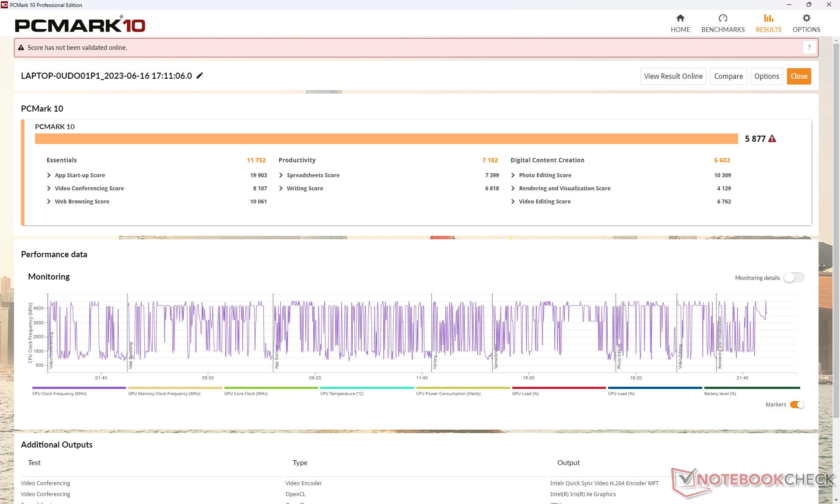Open Options gear icon

coord(806,18)
